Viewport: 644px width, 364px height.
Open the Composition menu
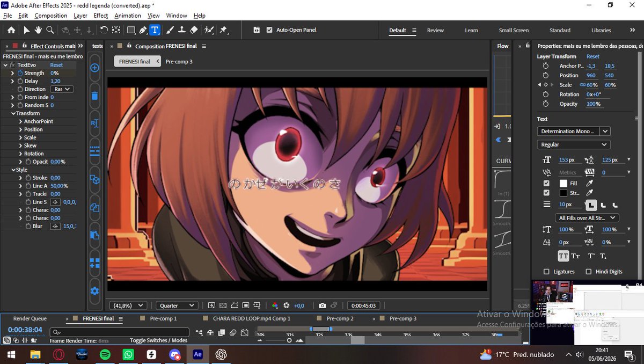click(x=50, y=16)
